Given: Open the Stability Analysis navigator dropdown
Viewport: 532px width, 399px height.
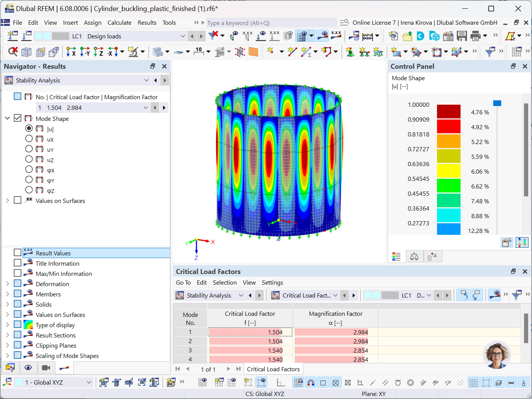Looking at the screenshot, I should pyautogui.click(x=146, y=80).
